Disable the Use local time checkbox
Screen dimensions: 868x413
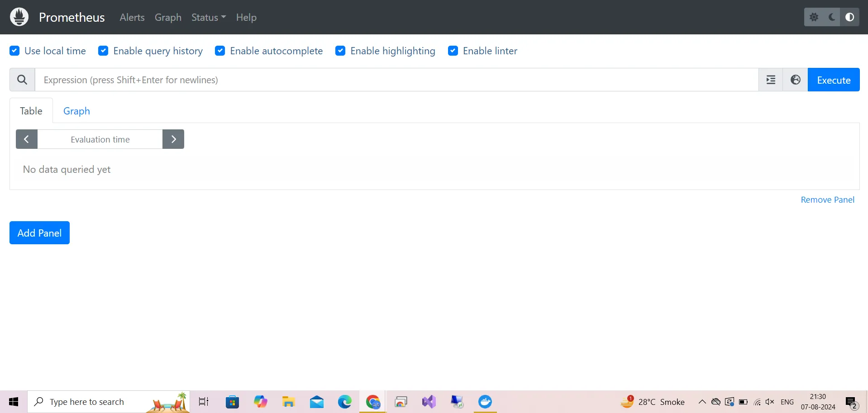[14, 51]
